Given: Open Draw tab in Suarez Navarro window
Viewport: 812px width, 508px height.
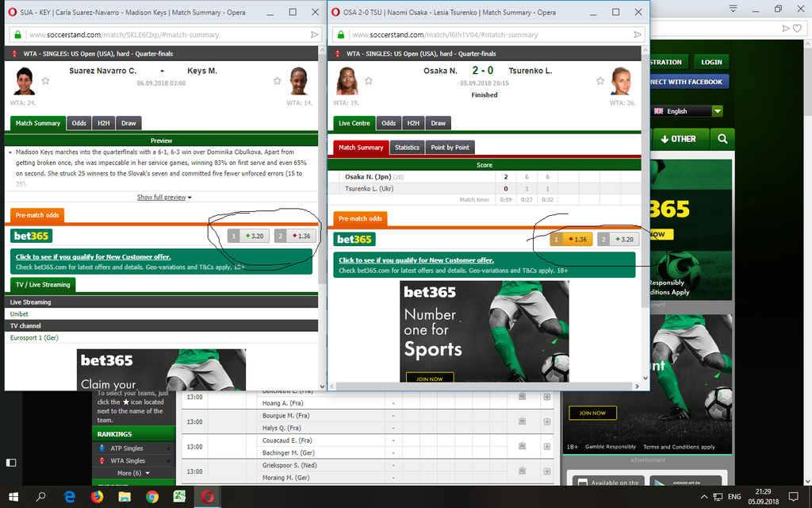Looking at the screenshot, I should tap(128, 123).
